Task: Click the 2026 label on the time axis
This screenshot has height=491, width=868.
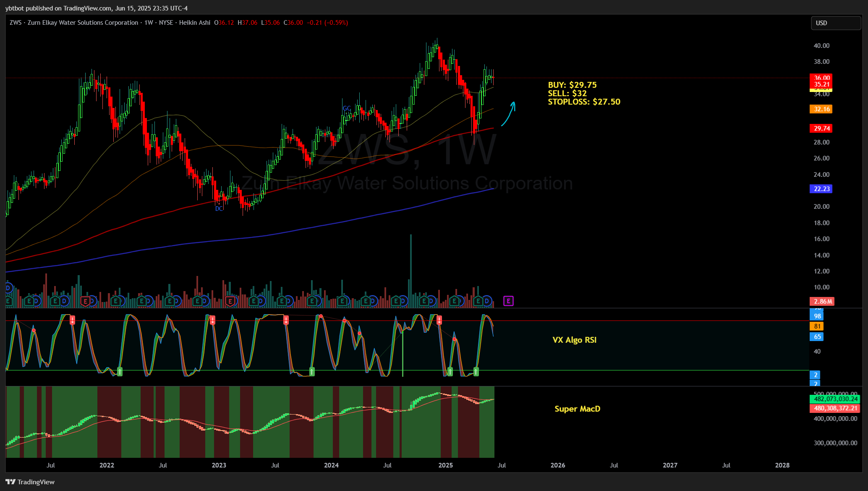Action: point(558,465)
